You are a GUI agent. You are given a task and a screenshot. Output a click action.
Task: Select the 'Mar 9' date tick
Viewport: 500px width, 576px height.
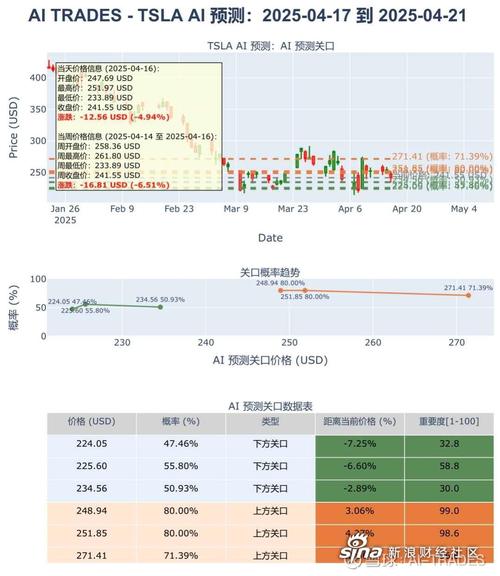click(x=236, y=209)
